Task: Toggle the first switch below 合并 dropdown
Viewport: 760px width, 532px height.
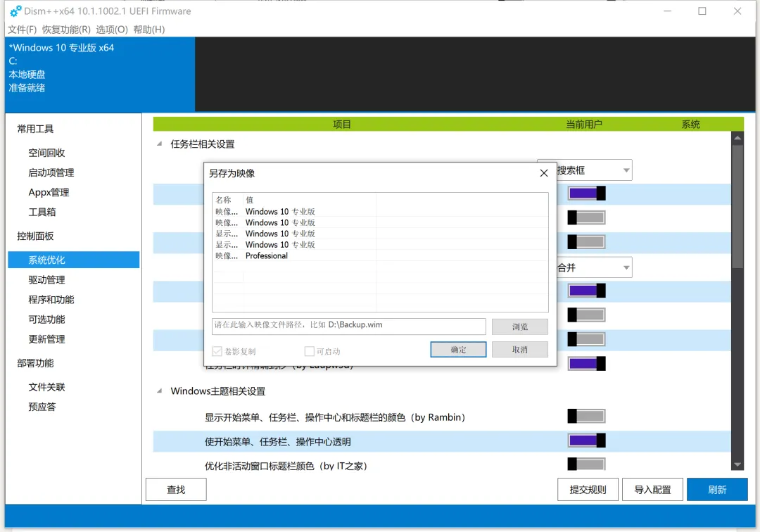Action: pyautogui.click(x=586, y=291)
